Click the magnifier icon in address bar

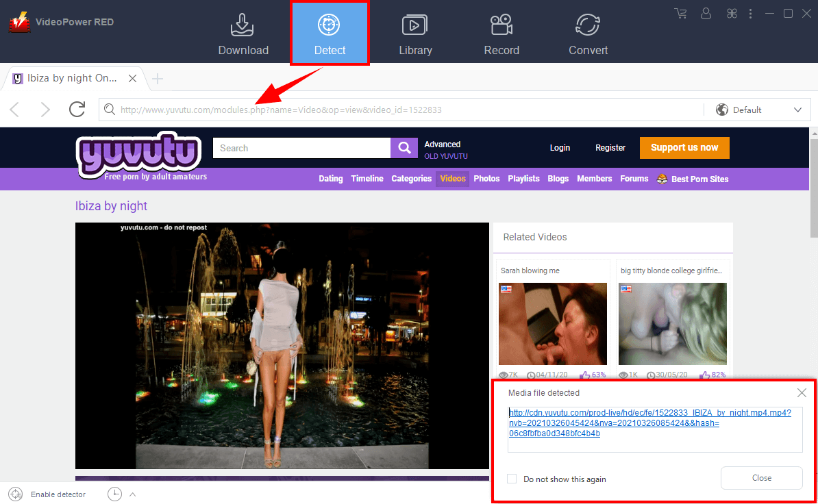tap(109, 110)
